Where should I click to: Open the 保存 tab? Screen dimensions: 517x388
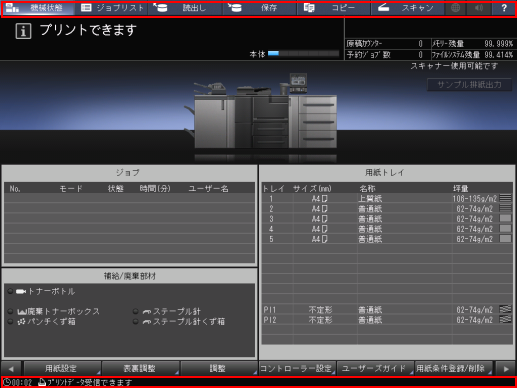(260, 8)
